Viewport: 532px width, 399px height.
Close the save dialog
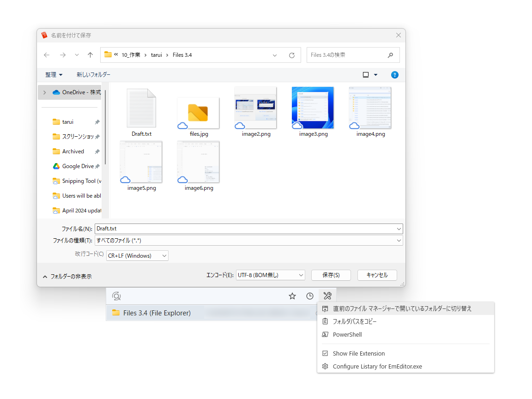[x=399, y=35]
